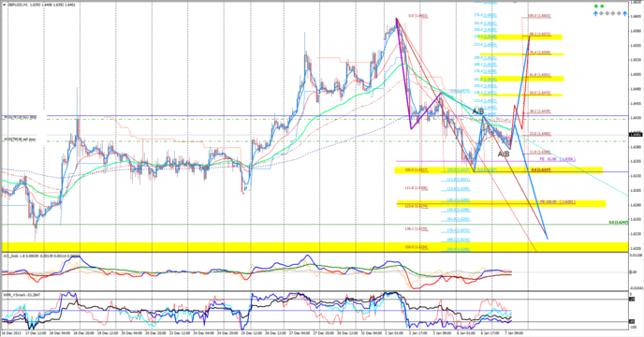Select the lower A/B pattern label

504,154
